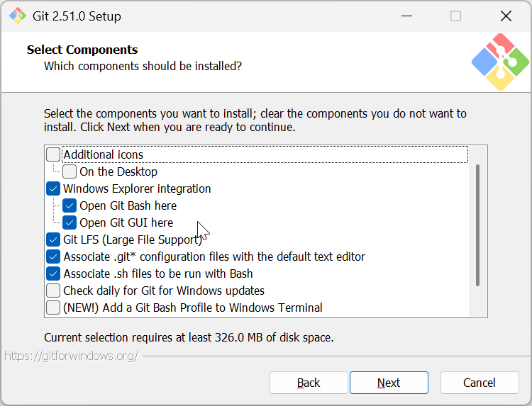Close the Git Setup window

506,16
